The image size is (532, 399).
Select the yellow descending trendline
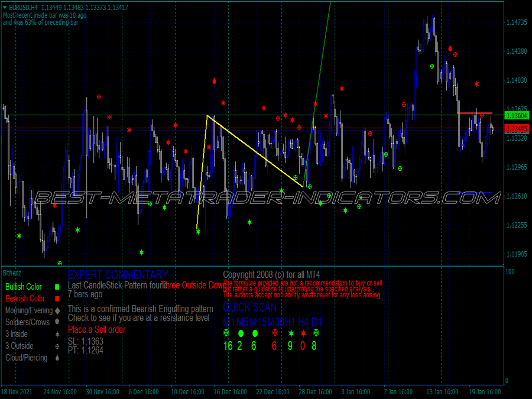254,151
